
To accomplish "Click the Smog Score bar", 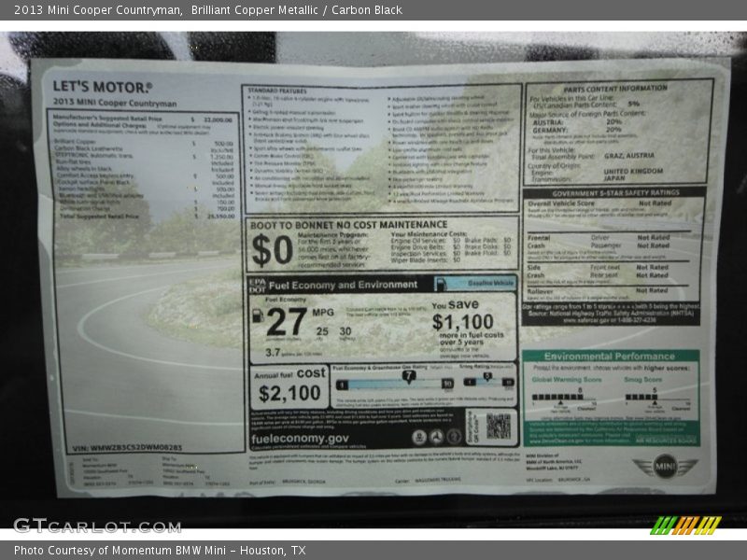I will (641, 398).
